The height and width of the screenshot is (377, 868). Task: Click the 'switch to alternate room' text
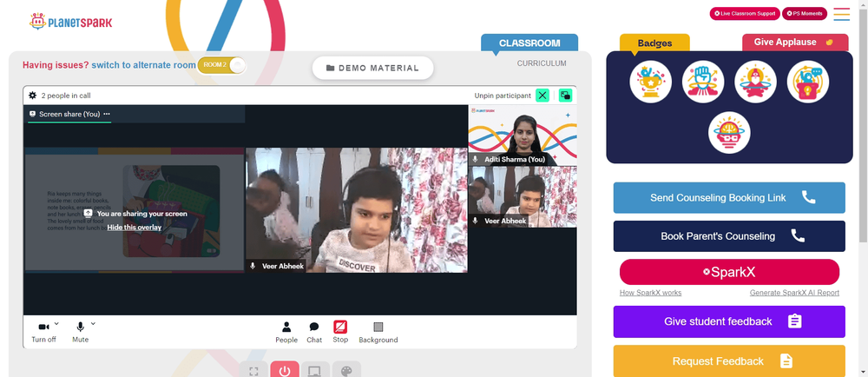click(143, 65)
